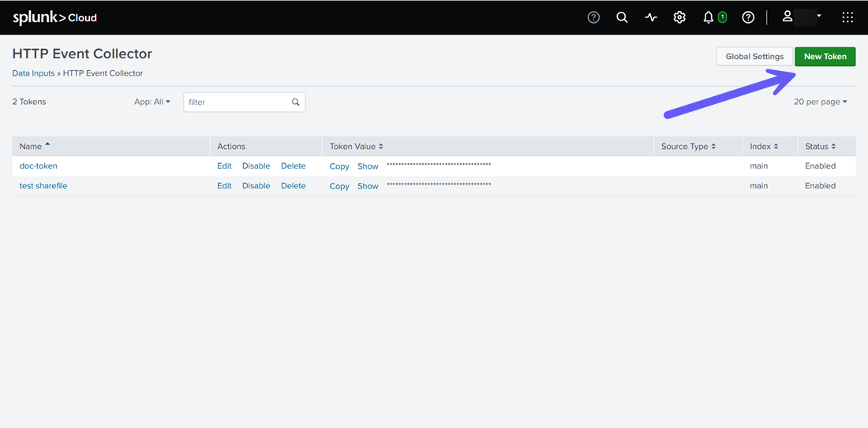The width and height of the screenshot is (868, 428).
Task: Copy the doc-token token value
Action: pyautogui.click(x=339, y=166)
